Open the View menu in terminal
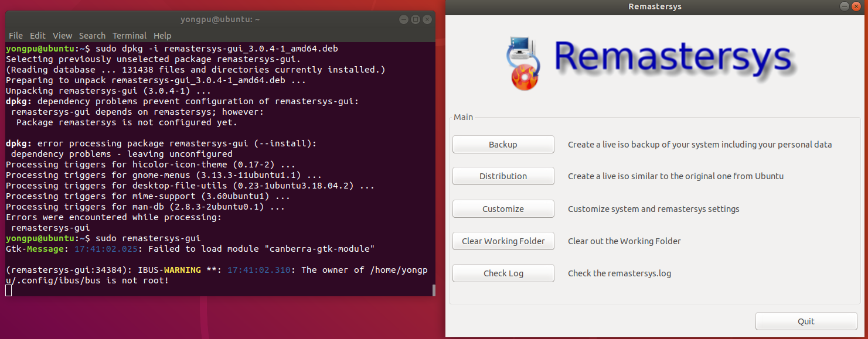 coord(63,36)
